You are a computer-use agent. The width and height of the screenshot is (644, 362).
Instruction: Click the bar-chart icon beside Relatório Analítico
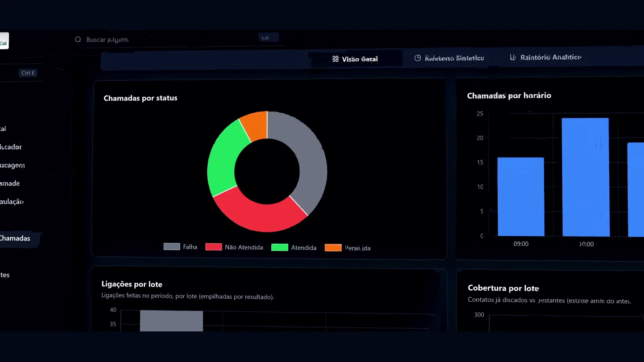tap(513, 57)
